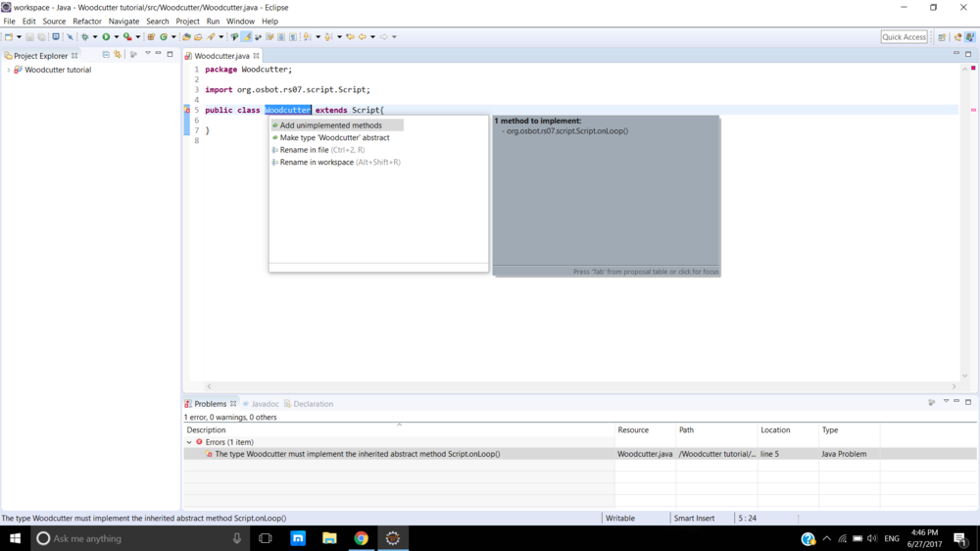Click Open Perspective icon near Quick Access
Viewport: 980px width, 551px height.
(942, 37)
